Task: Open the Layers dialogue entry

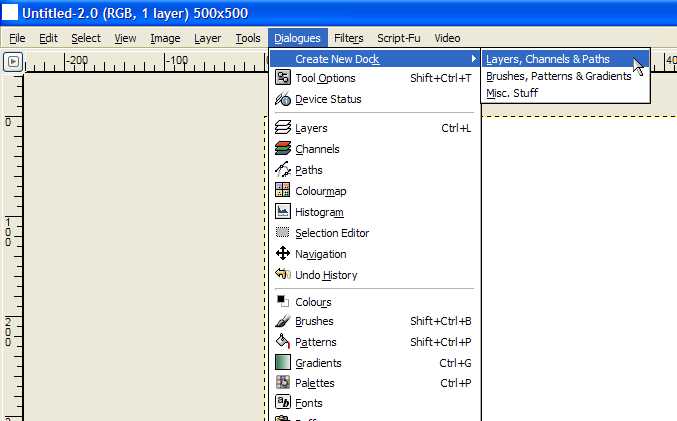Action: 375,128
